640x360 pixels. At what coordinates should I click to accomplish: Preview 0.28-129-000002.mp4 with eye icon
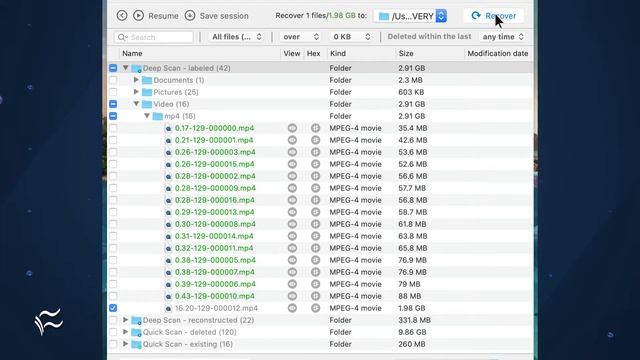coord(292,176)
